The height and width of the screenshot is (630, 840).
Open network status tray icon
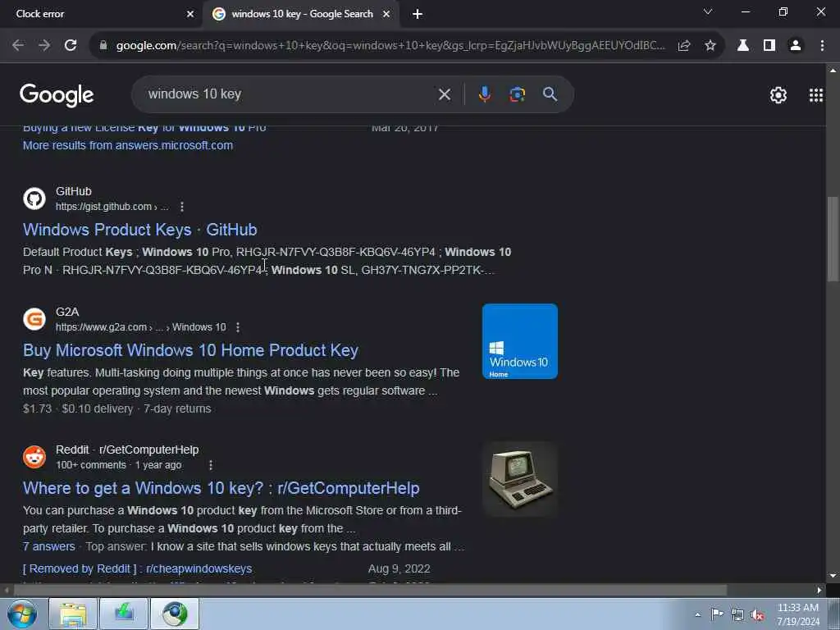coord(737,615)
